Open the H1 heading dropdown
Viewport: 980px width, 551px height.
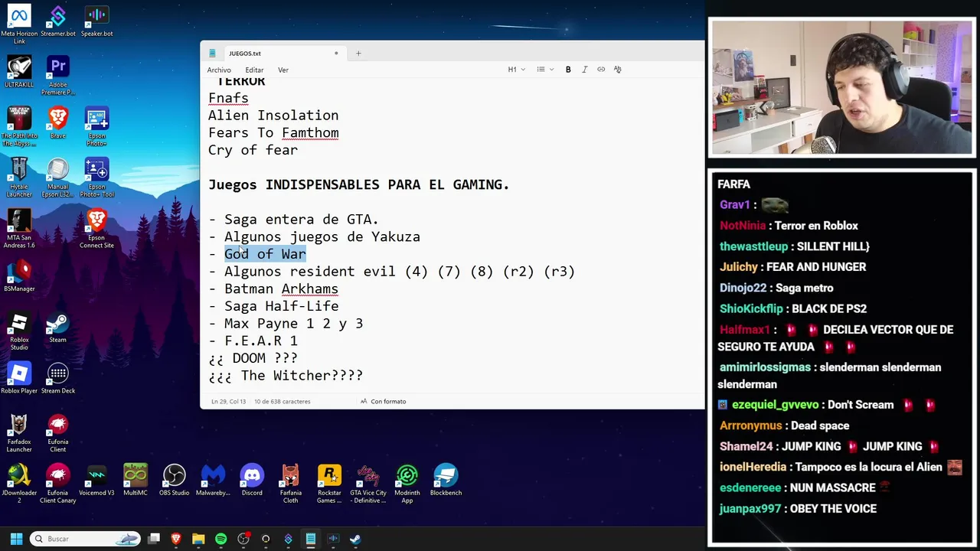[x=516, y=70]
